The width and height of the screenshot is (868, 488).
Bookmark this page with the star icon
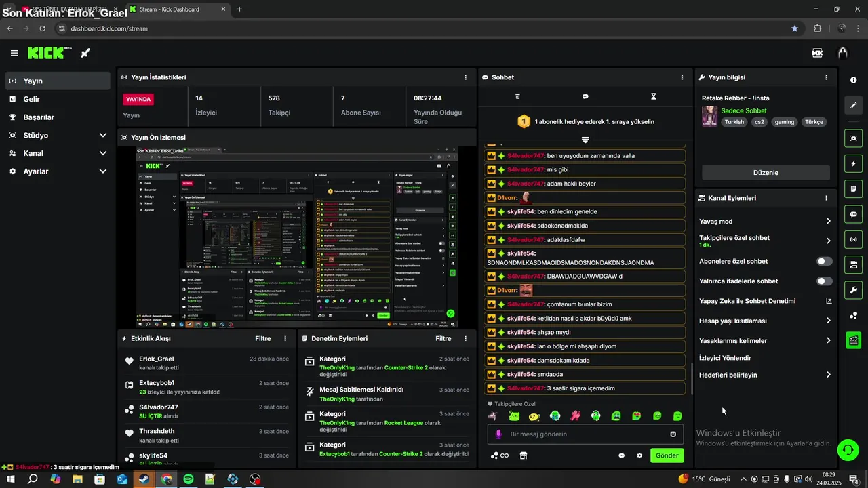(x=794, y=28)
